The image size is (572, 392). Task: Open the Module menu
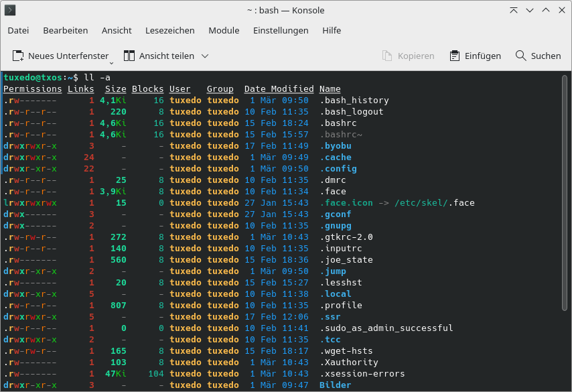pos(224,31)
